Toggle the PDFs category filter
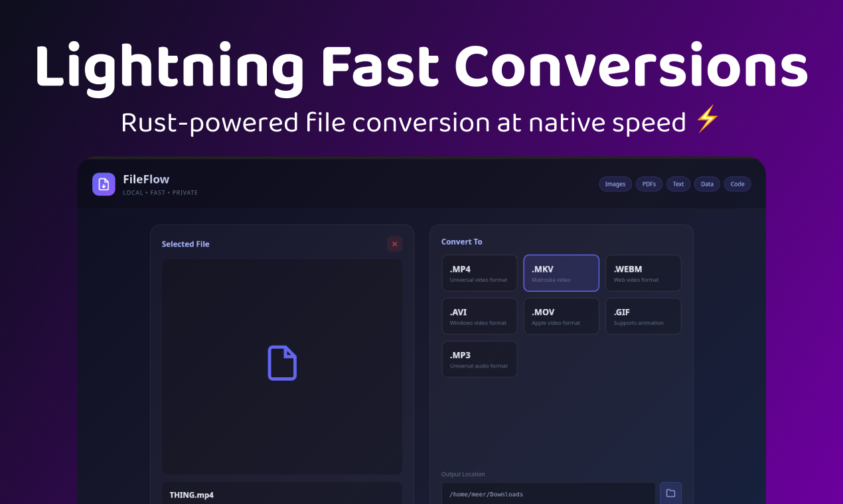Screen dimensions: 843x504 coord(649,184)
